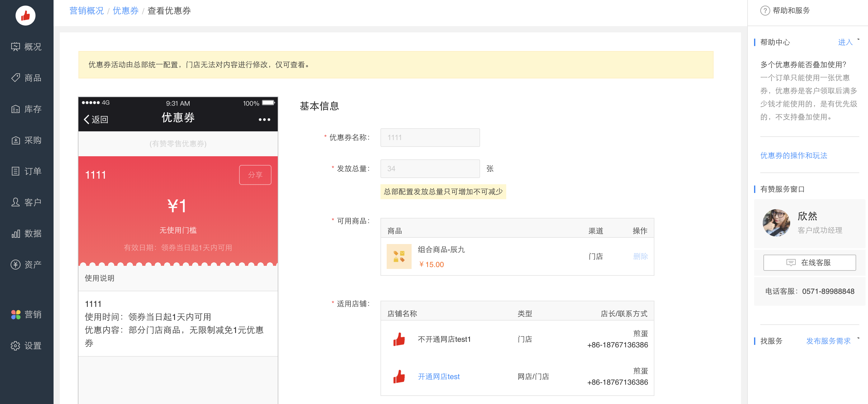Tap 返回 in phone preview header
868x404 pixels.
100,119
